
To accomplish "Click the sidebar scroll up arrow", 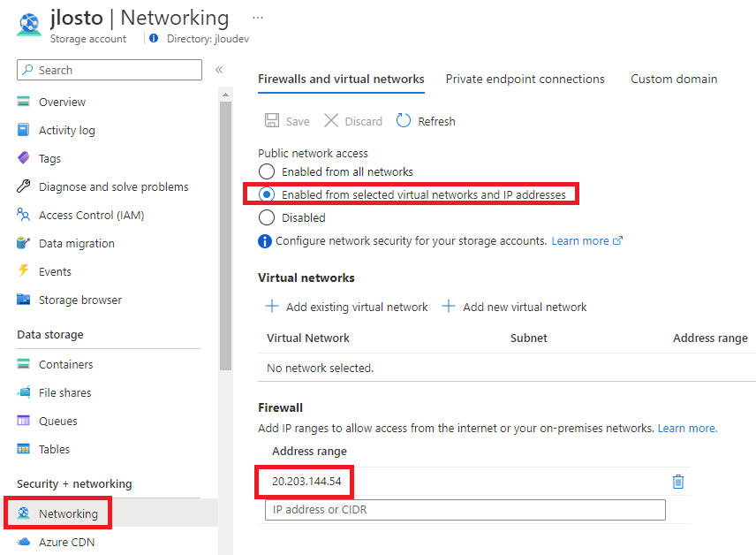I will (x=225, y=95).
